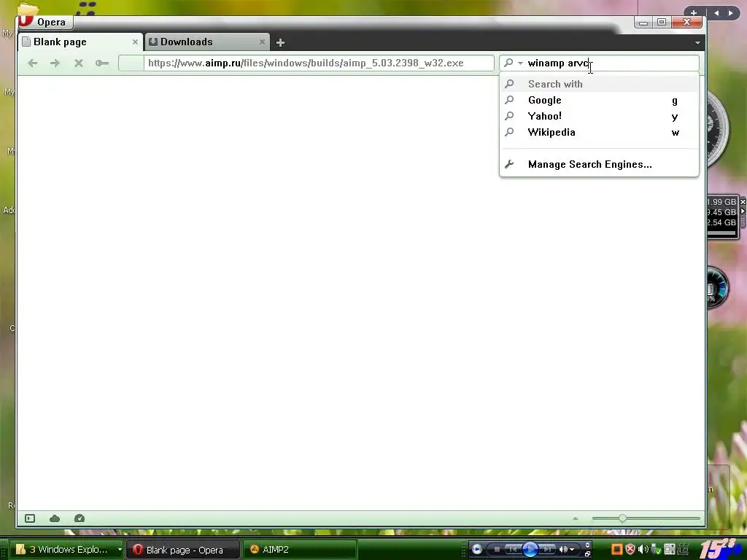Open Opera Link cloud sync
The image size is (747, 560).
click(55, 518)
